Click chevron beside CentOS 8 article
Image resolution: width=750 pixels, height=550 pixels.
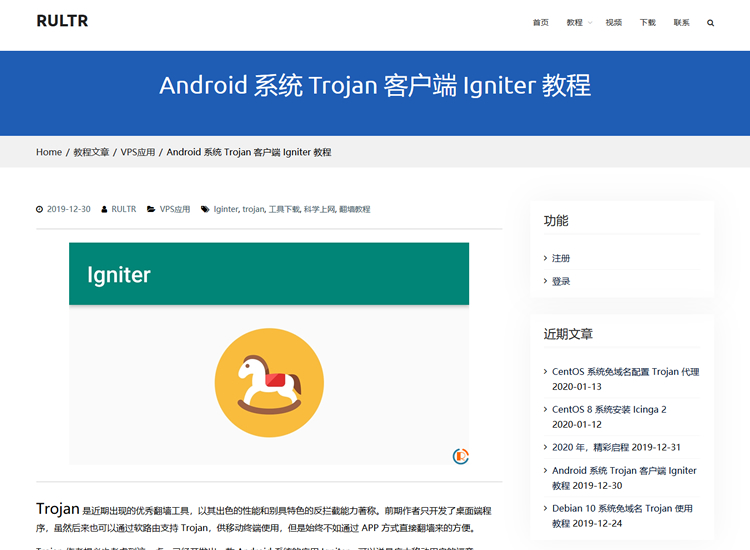545,409
